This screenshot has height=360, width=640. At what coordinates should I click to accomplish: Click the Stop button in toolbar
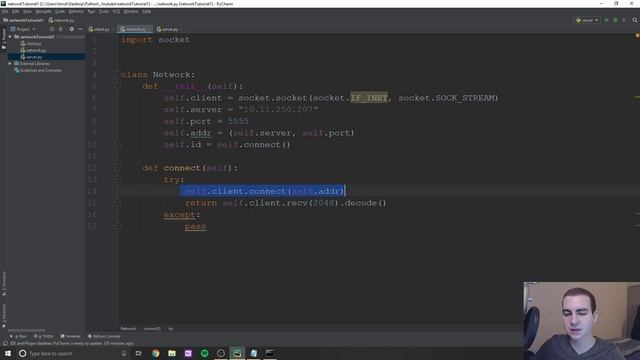click(x=624, y=20)
